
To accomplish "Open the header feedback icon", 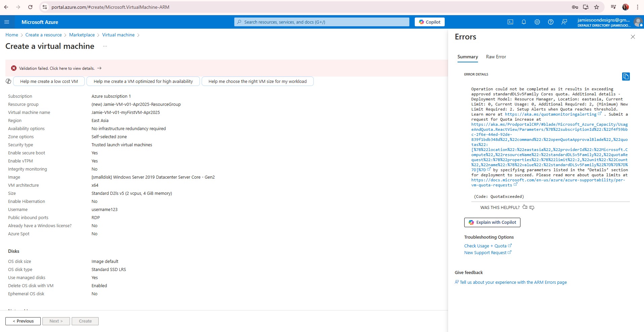I will 564,22.
